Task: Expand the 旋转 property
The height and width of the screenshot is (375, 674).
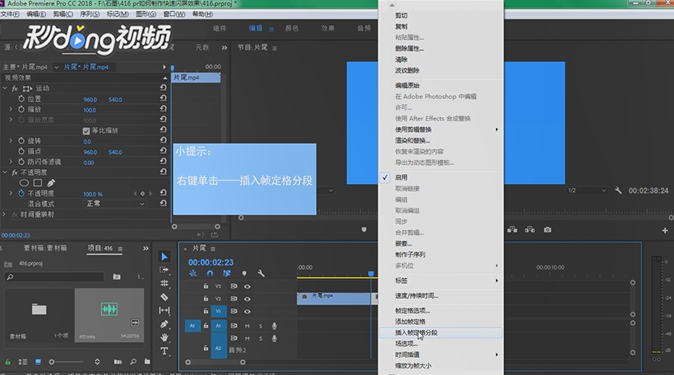Action: point(11,141)
